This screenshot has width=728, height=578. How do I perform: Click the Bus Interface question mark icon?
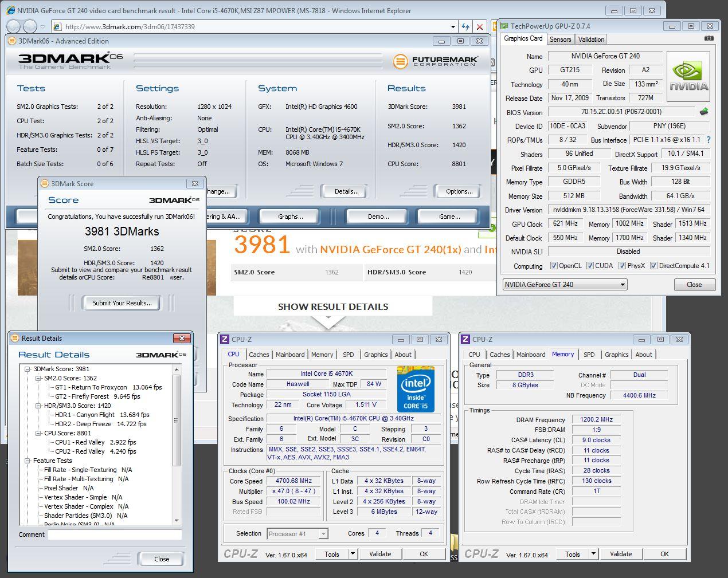pyautogui.click(x=709, y=140)
